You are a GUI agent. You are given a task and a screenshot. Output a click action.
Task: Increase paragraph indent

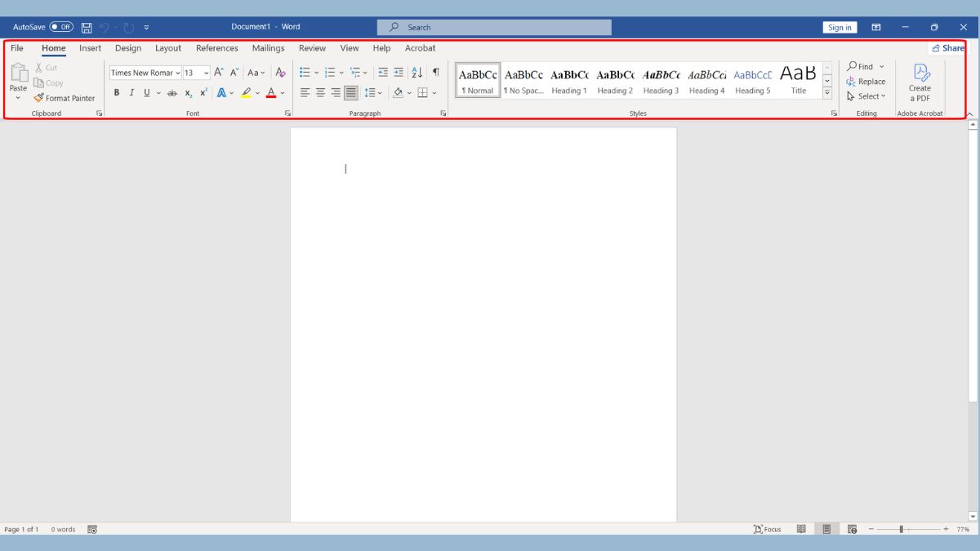[399, 73]
